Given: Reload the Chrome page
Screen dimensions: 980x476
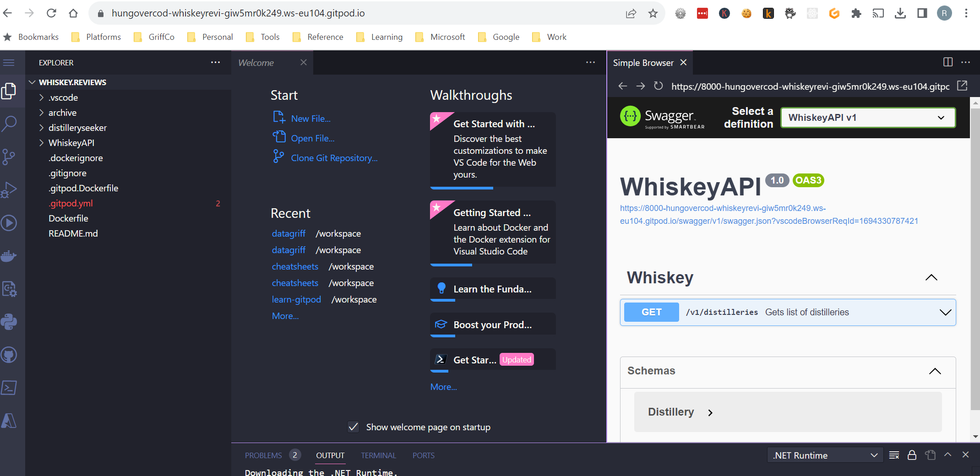Looking at the screenshot, I should click(x=51, y=13).
